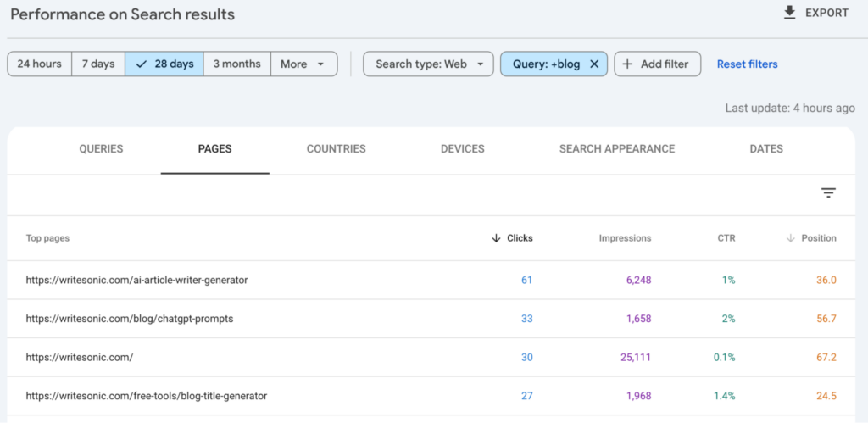Click the 33 clicks value

pos(526,319)
